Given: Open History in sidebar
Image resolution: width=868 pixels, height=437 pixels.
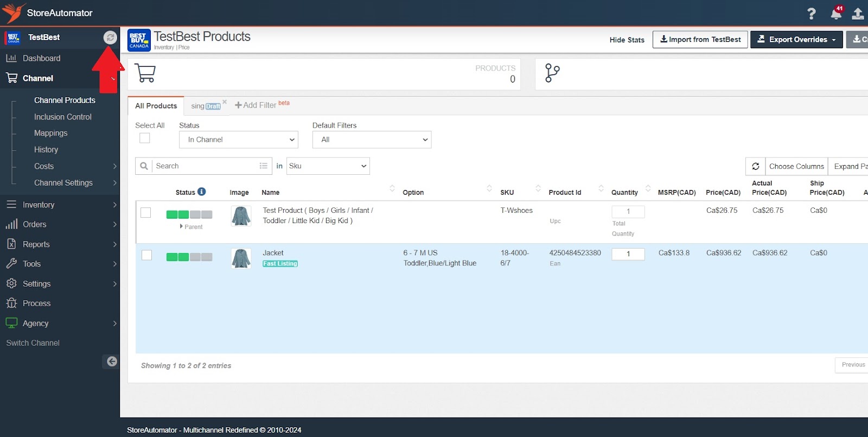Looking at the screenshot, I should pyautogui.click(x=46, y=149).
